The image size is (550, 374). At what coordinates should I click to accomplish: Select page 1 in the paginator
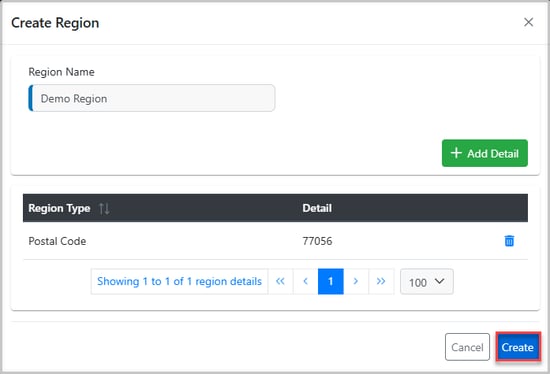pyautogui.click(x=330, y=281)
